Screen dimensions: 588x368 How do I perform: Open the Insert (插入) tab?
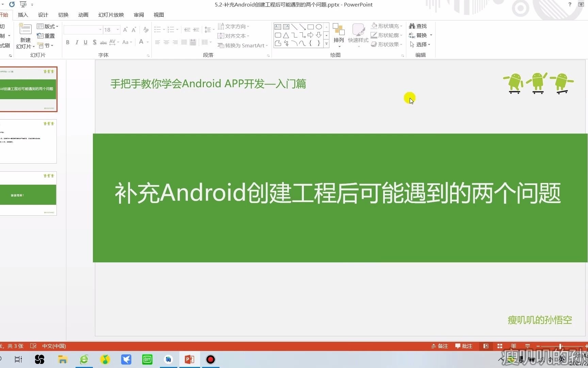23,15
